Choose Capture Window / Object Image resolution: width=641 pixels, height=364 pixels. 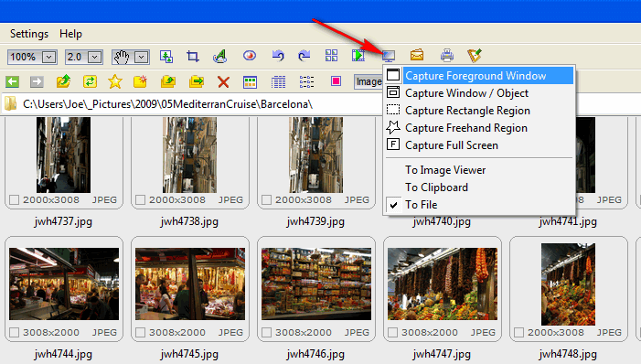click(x=479, y=93)
